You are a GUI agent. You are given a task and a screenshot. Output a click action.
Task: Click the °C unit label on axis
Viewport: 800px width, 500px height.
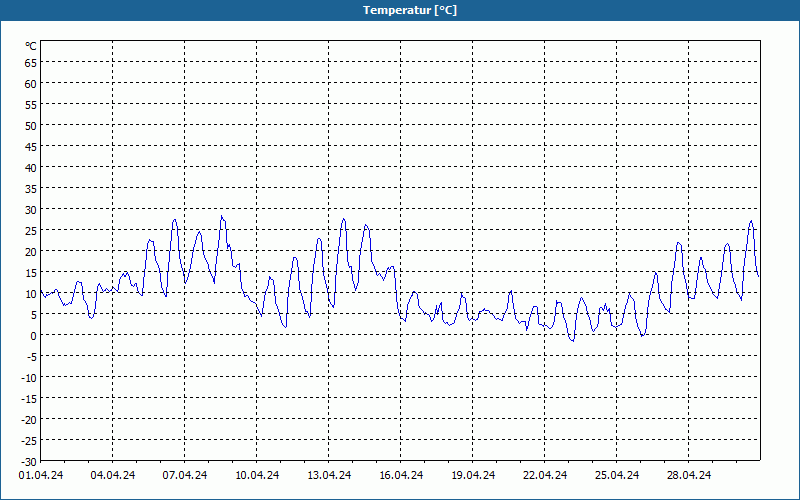(31, 46)
